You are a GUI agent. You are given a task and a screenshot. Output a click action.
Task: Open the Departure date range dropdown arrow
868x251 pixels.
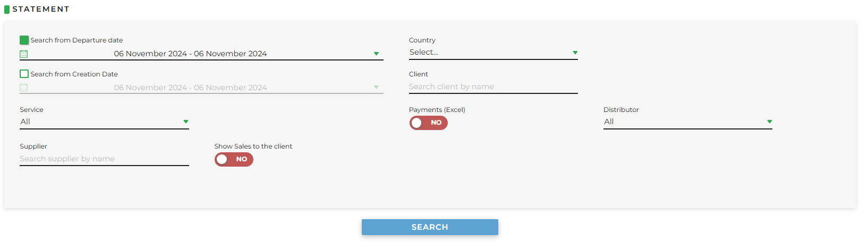coord(376,54)
